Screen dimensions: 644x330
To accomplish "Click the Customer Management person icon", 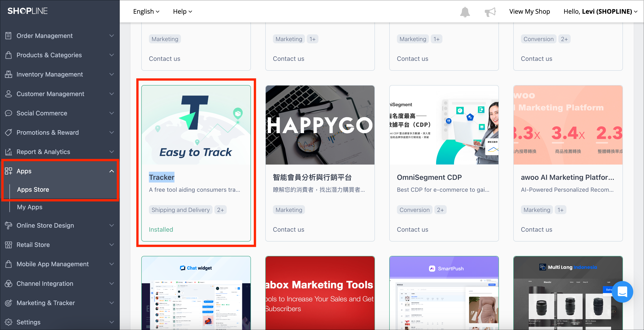I will [9, 94].
